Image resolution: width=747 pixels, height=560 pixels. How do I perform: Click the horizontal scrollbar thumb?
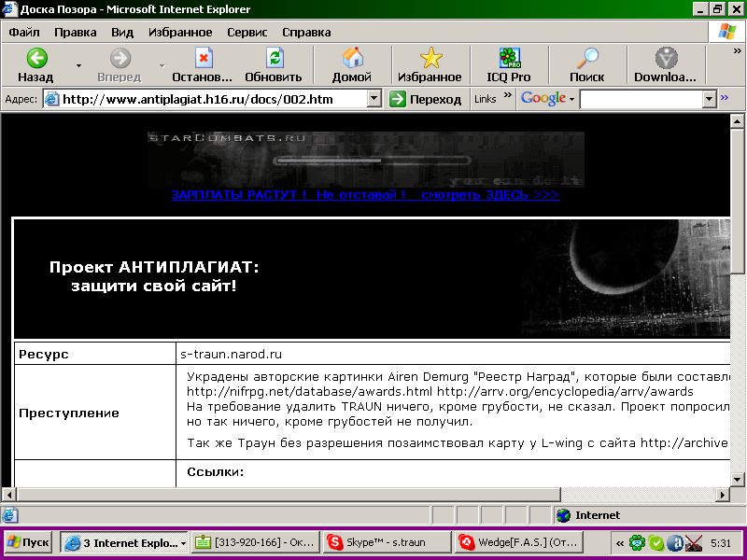point(289,495)
